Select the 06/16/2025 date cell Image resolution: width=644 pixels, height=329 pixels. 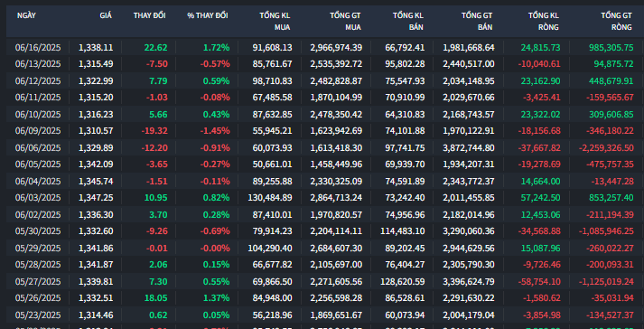(38, 47)
